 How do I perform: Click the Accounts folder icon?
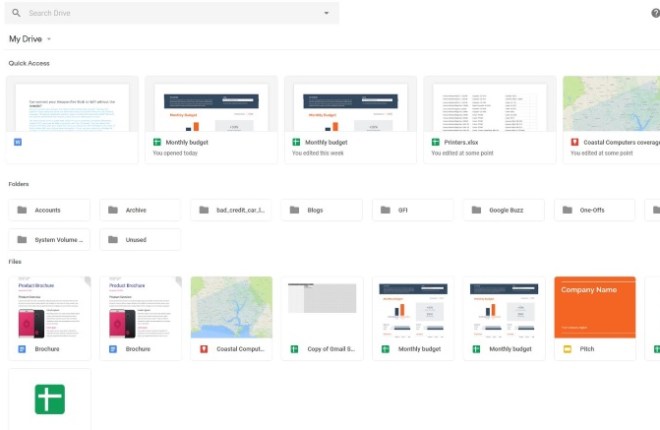(22, 210)
